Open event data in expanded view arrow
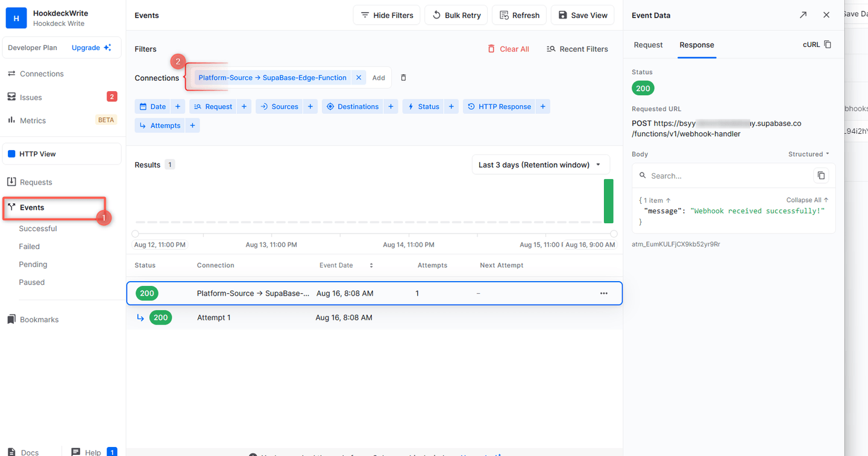 (x=803, y=15)
